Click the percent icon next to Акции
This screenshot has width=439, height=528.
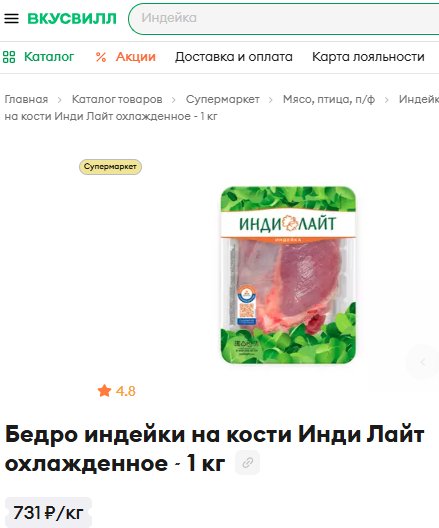101,57
